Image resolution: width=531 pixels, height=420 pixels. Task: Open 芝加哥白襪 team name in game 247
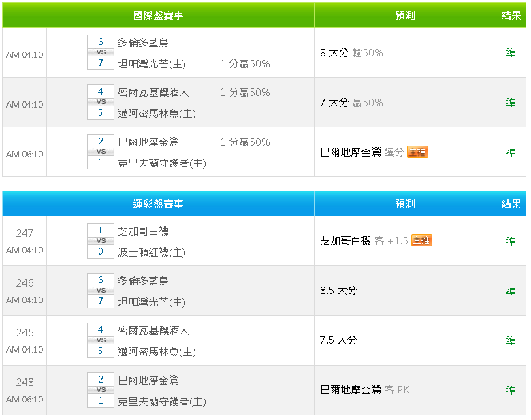pyautogui.click(x=143, y=231)
